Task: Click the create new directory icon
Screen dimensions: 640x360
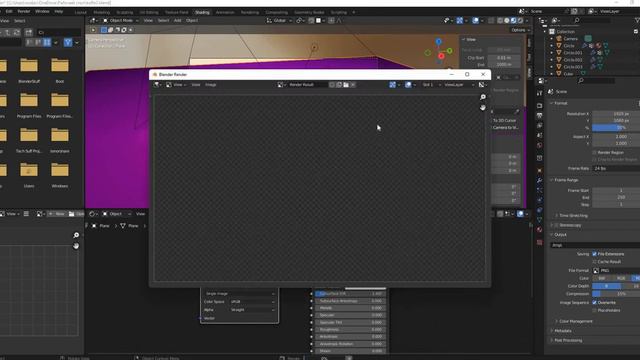Action: [29, 32]
